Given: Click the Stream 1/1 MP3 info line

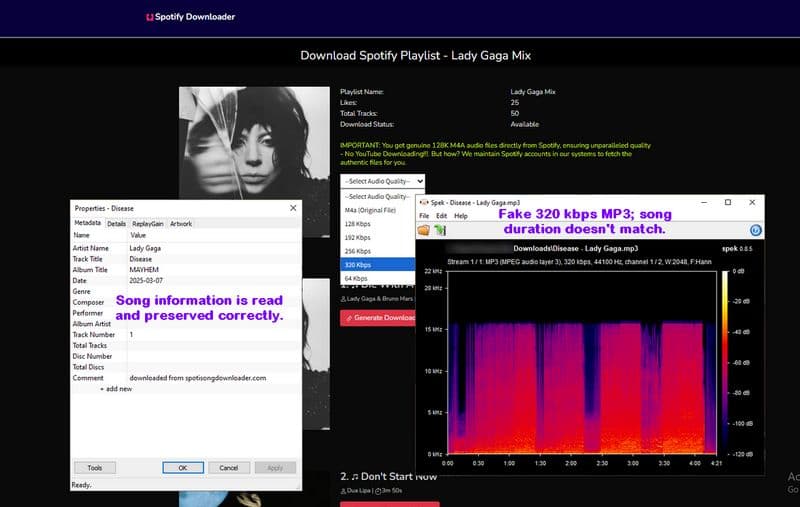Looking at the screenshot, I should click(579, 262).
